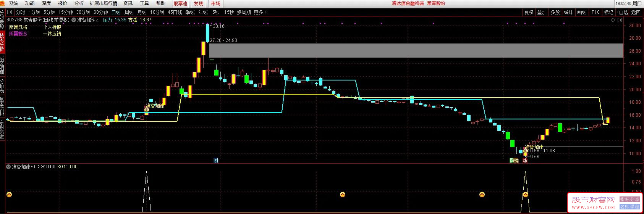Image resolution: width=644 pixels, height=214 pixels.
Task: Switch to the 股票池 tab
Action: coord(180,3)
